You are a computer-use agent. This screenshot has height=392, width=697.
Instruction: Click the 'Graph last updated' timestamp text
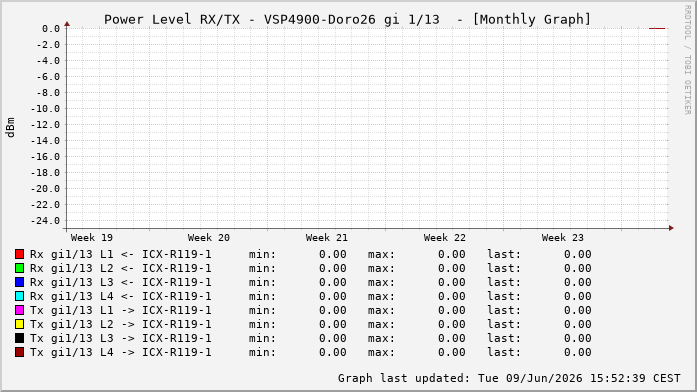pos(509,378)
